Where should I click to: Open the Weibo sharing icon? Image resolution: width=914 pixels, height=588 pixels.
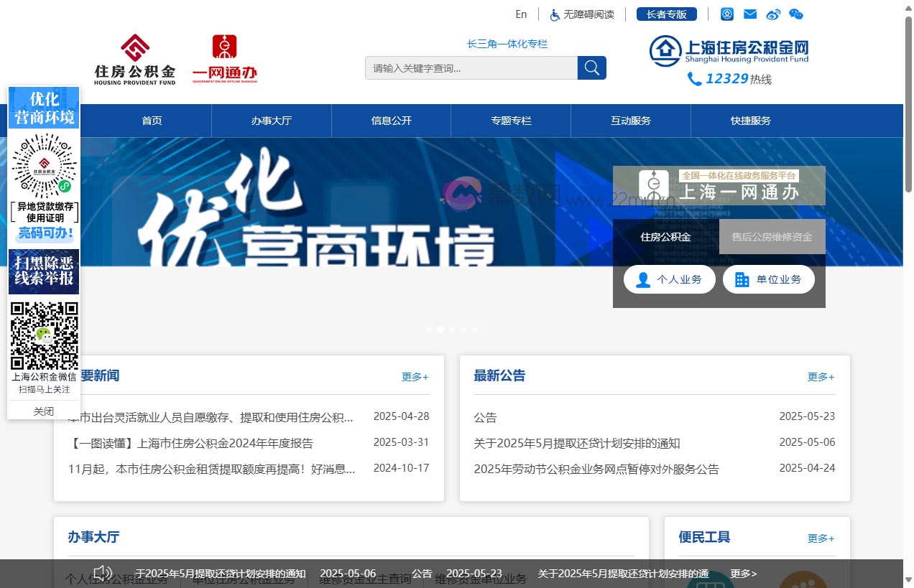coord(773,14)
